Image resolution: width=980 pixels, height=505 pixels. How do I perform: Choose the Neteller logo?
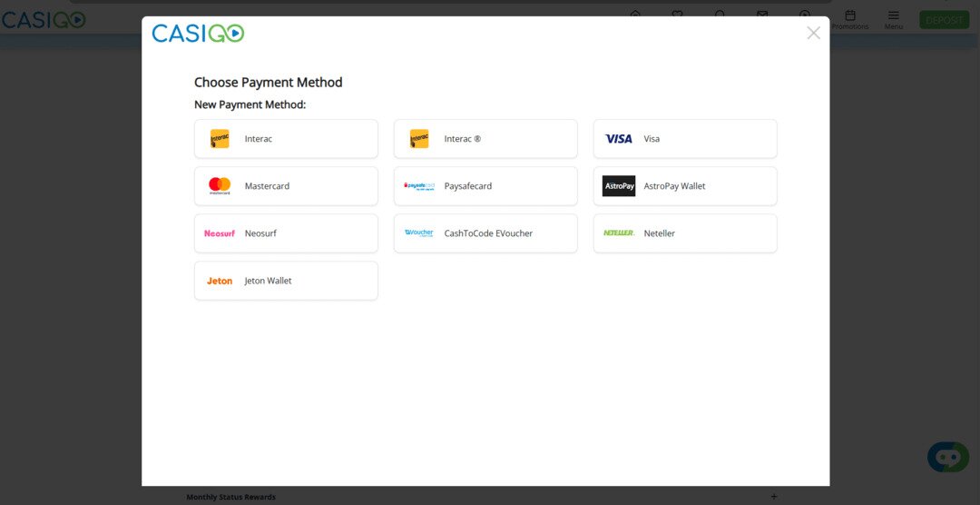click(x=619, y=233)
